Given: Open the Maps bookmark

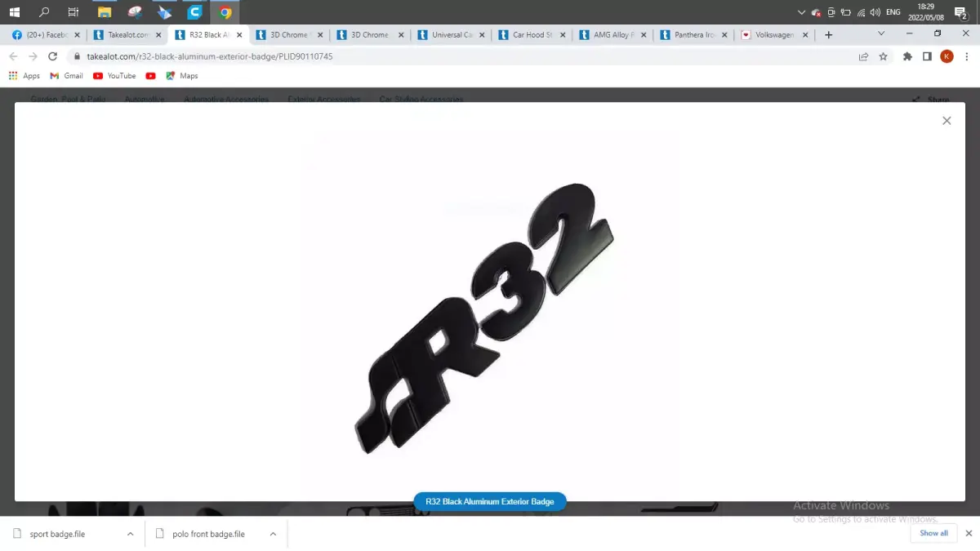Looking at the screenshot, I should (181, 76).
